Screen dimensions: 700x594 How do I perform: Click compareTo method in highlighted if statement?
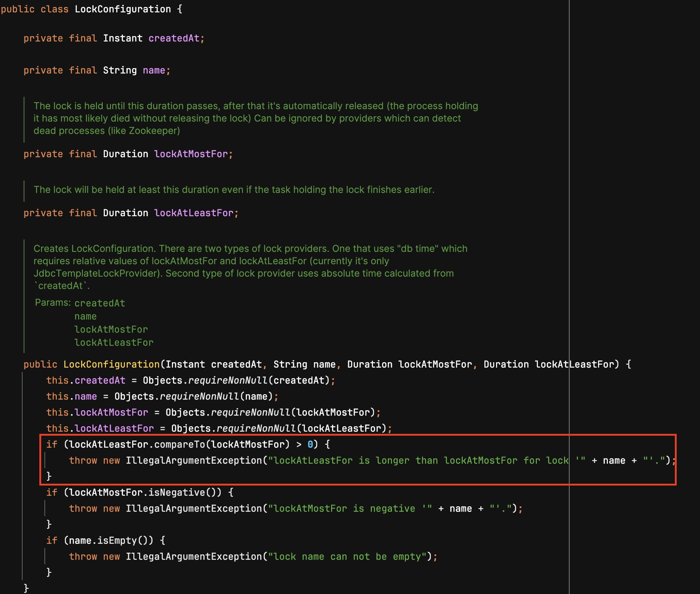click(x=179, y=444)
